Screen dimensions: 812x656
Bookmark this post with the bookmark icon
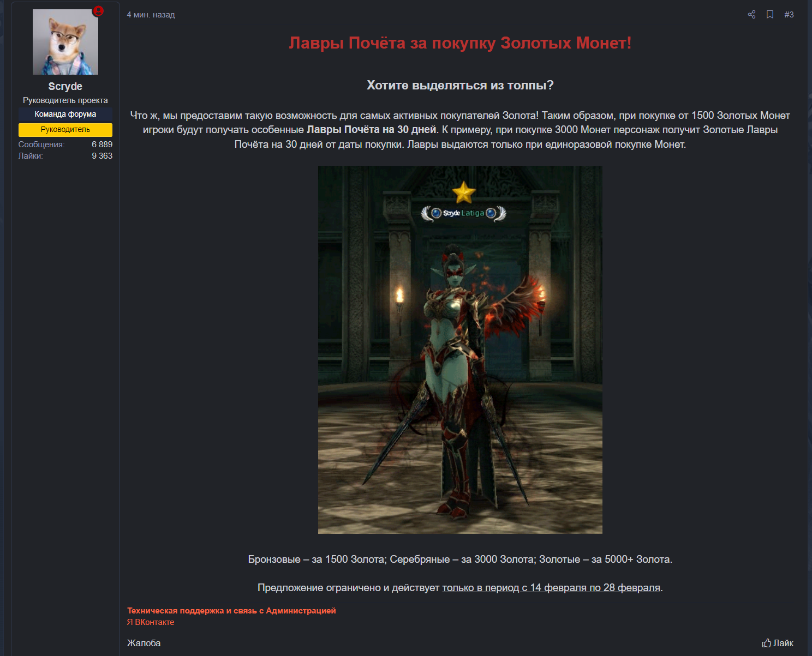[x=770, y=15]
